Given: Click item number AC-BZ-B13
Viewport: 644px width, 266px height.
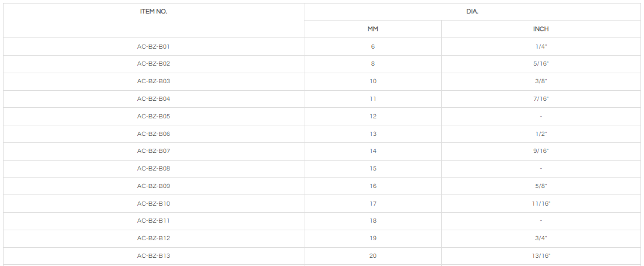Looking at the screenshot, I should coord(154,255).
